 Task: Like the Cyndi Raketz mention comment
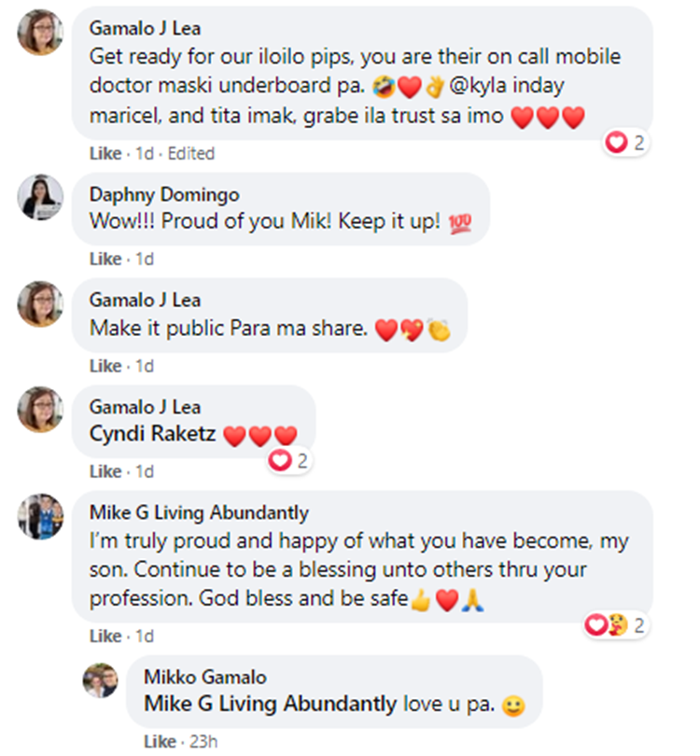point(105,472)
